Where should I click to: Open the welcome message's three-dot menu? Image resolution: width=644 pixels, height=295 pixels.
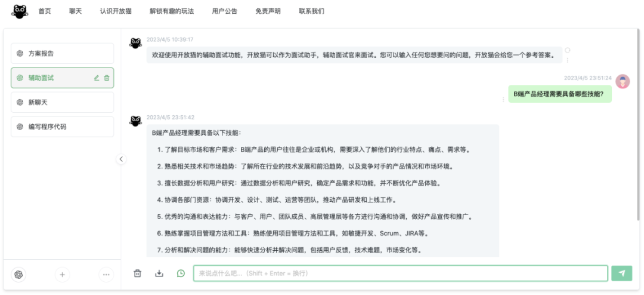pos(568,60)
